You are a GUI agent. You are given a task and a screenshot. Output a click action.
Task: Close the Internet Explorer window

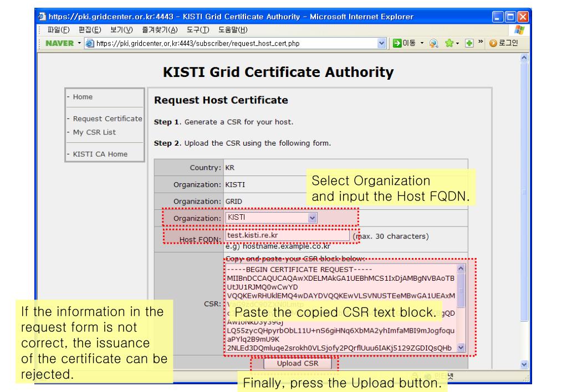(x=523, y=17)
